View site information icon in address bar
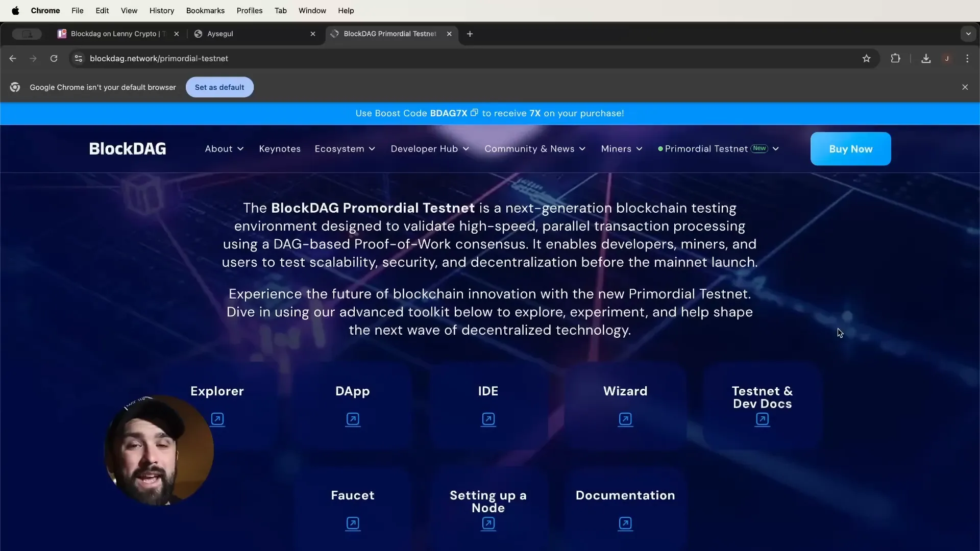 pos(78,59)
